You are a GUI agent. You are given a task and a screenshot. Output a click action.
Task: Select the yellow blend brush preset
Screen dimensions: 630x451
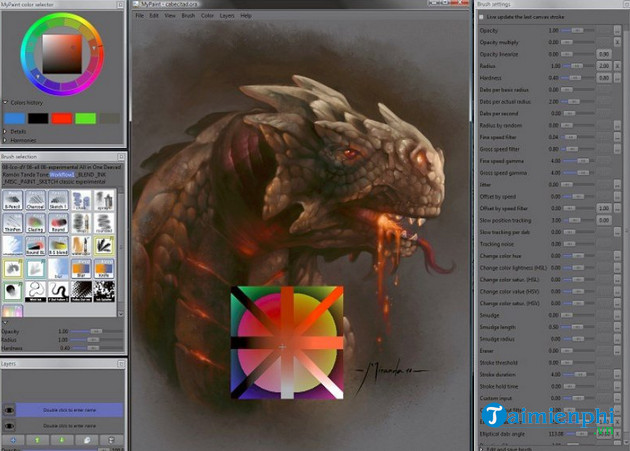point(58,246)
